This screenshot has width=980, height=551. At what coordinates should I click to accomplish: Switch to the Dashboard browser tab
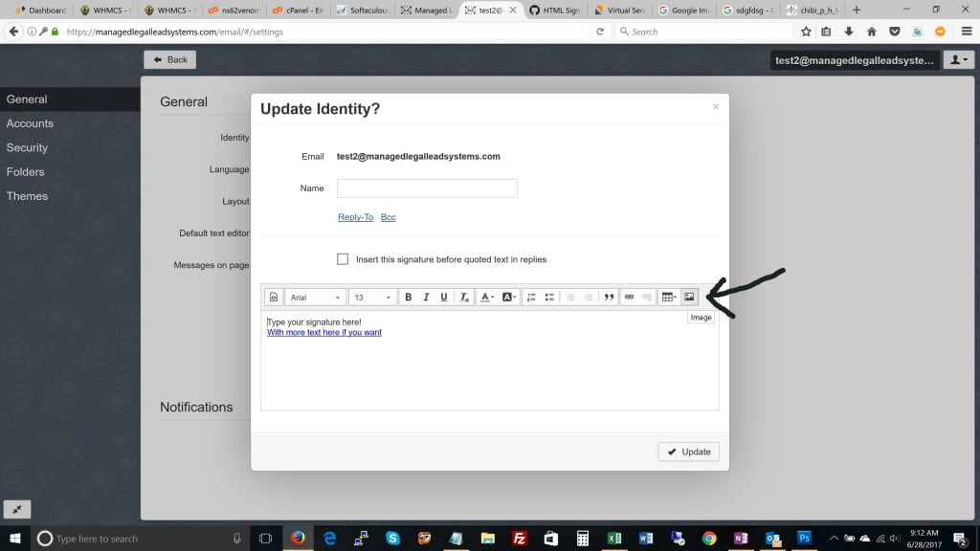[40, 10]
